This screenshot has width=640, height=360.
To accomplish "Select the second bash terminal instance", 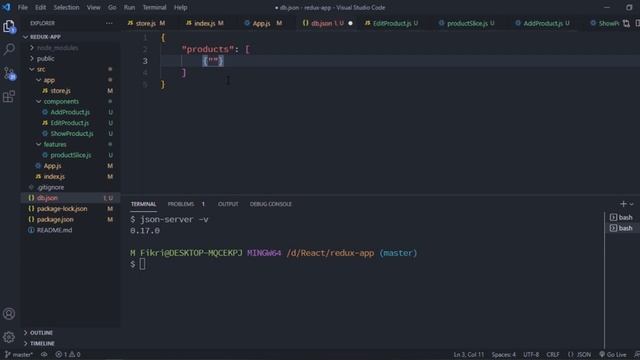I will pyautogui.click(x=621, y=228).
